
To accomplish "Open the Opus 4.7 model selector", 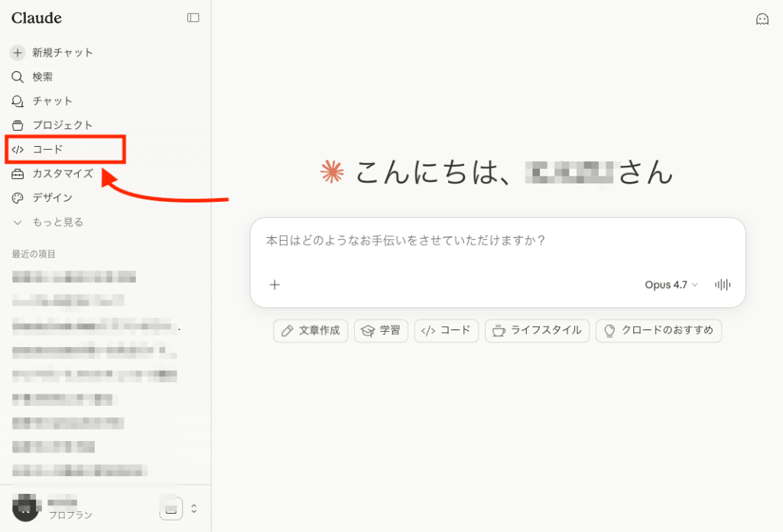I will click(671, 284).
